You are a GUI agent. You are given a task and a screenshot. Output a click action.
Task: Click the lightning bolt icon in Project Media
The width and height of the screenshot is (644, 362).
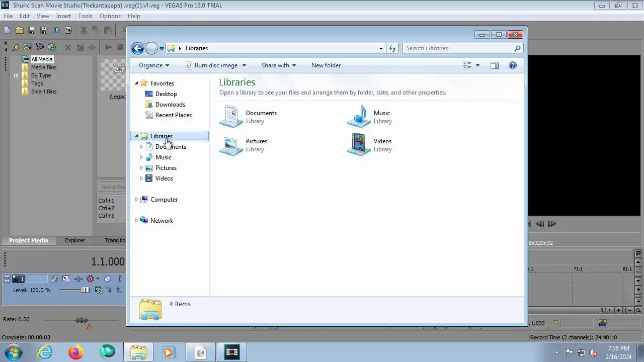(x=16, y=47)
